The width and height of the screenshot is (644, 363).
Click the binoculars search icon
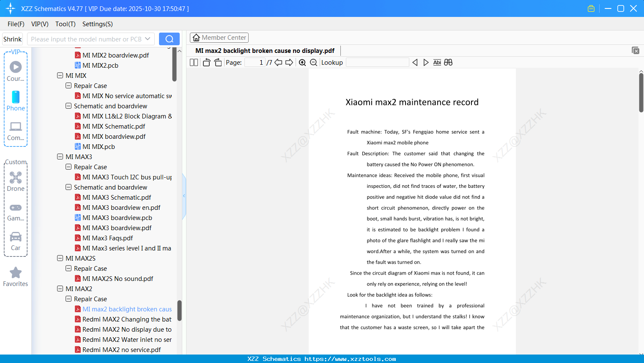click(x=448, y=63)
